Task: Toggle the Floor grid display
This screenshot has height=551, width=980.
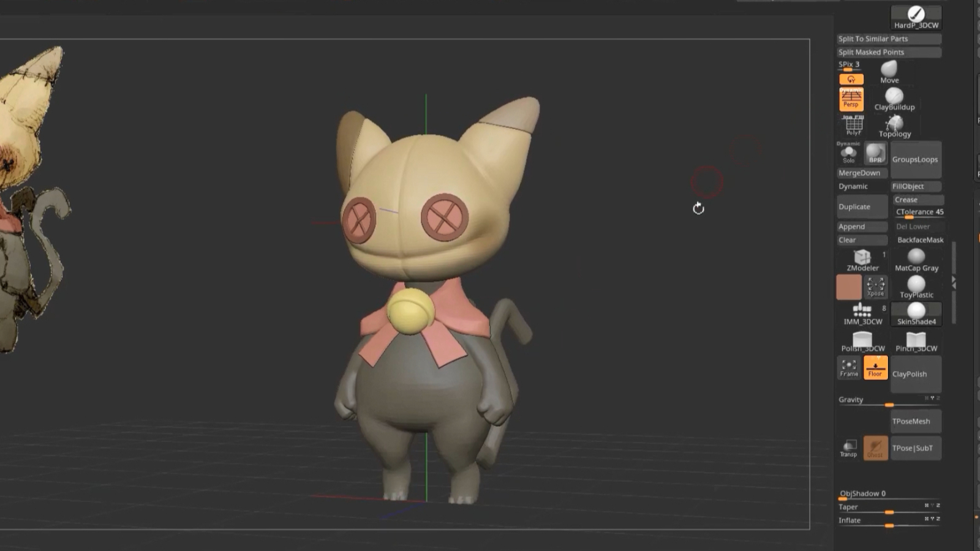Action: tap(875, 368)
